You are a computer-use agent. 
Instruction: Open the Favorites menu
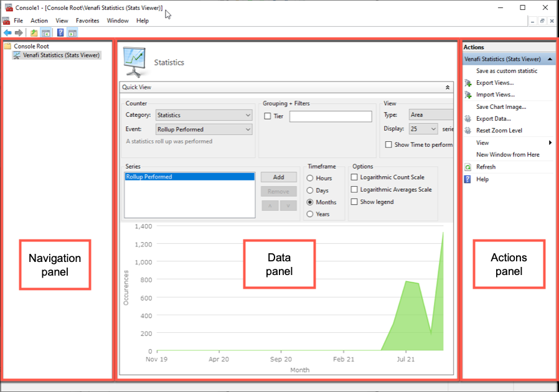(87, 21)
